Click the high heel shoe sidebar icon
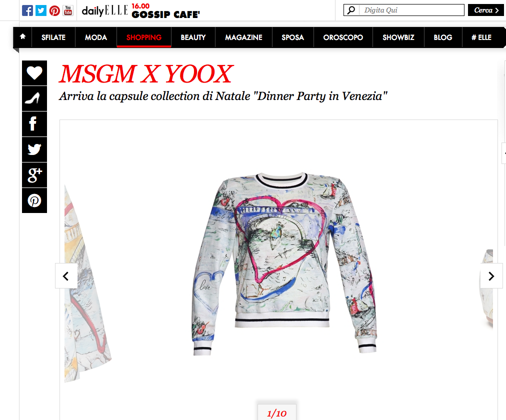Viewport: 506px width, 420px height. click(34, 98)
